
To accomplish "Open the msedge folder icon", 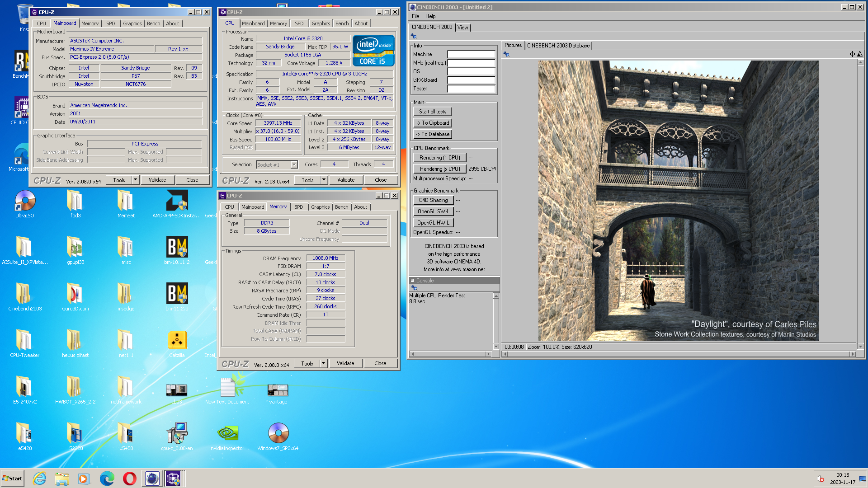I will point(126,297).
